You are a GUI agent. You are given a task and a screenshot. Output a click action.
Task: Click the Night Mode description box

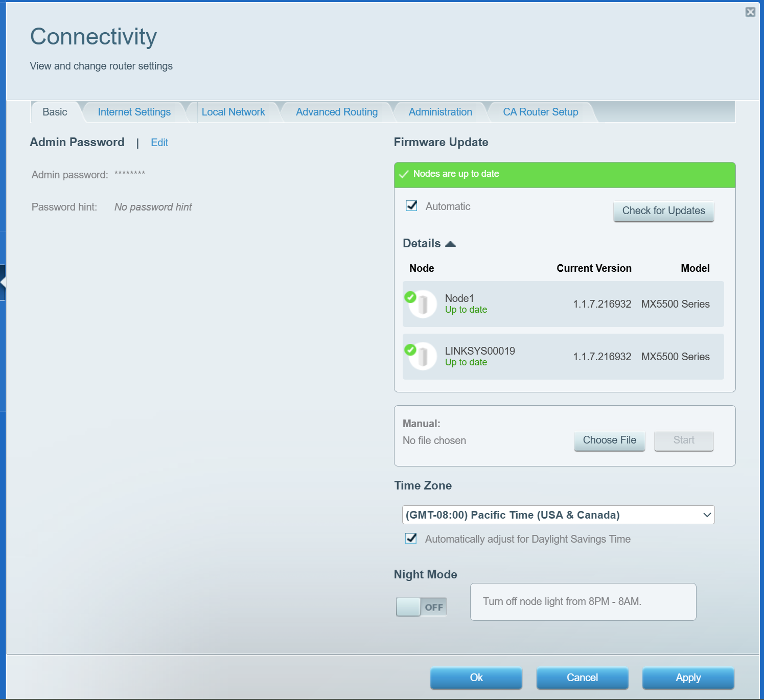coord(583,602)
